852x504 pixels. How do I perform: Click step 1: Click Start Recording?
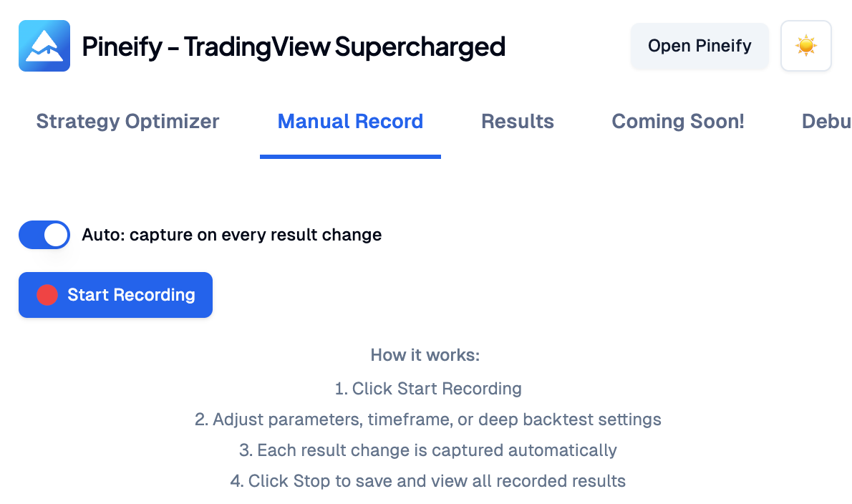coord(427,388)
